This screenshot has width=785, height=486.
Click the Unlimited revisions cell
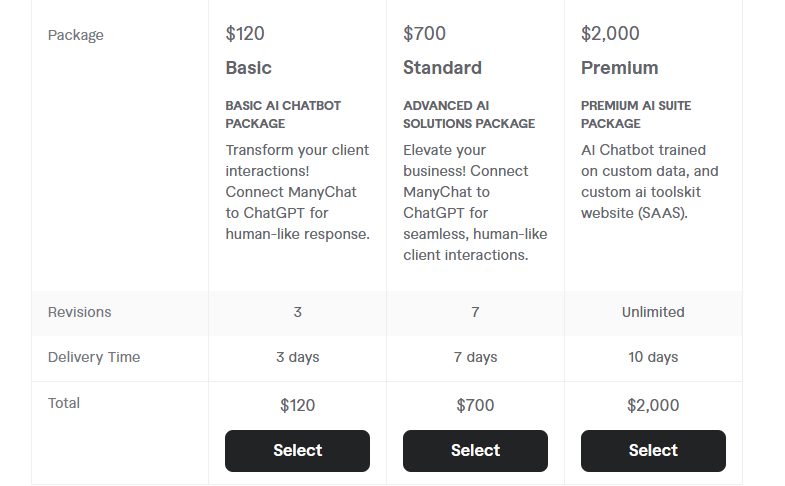[x=653, y=312]
